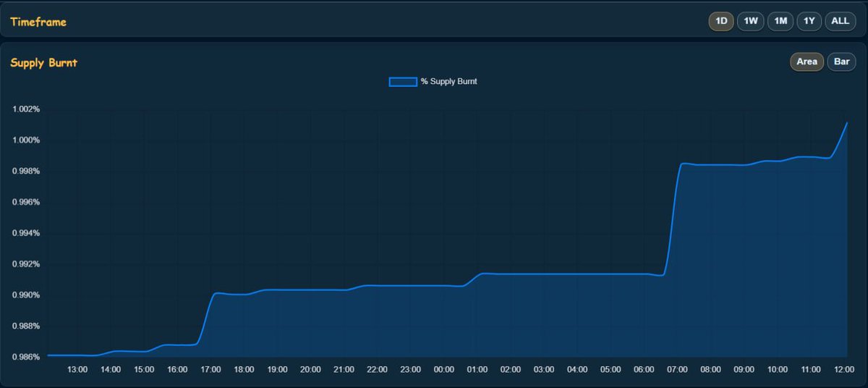Image resolution: width=868 pixels, height=388 pixels.
Task: Click the 10:00 x-axis label
Action: tap(777, 370)
